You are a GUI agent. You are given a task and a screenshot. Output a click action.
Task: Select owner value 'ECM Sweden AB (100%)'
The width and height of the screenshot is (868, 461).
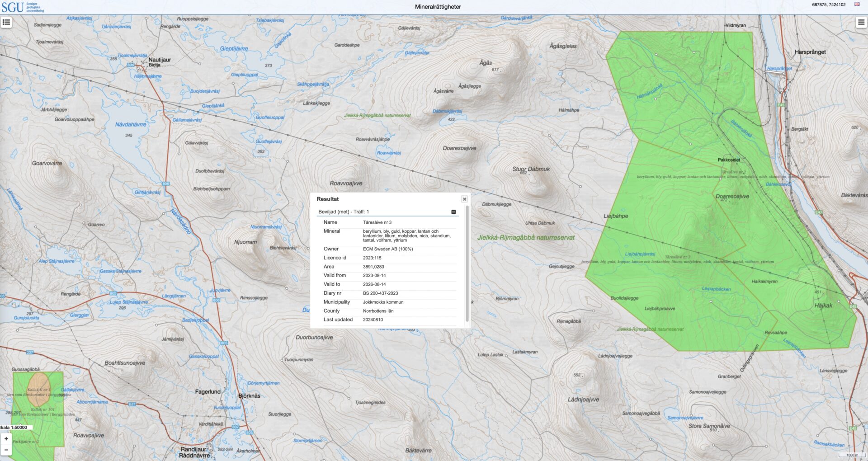(x=388, y=249)
